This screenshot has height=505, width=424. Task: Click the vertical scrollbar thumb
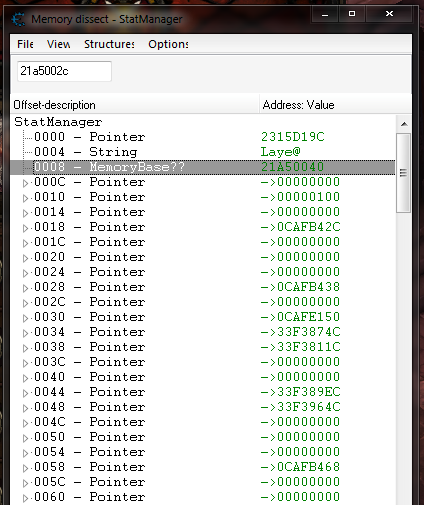404,173
